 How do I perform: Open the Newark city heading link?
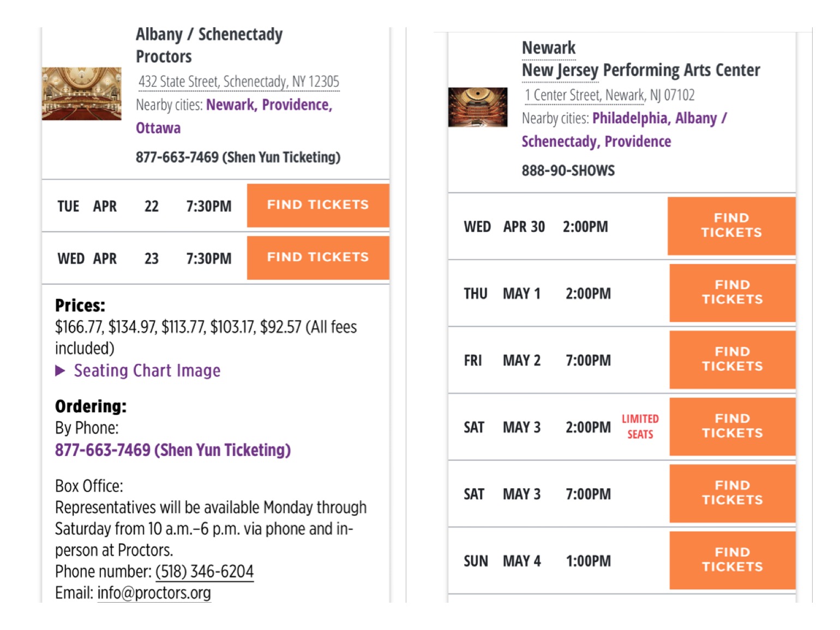(x=548, y=48)
